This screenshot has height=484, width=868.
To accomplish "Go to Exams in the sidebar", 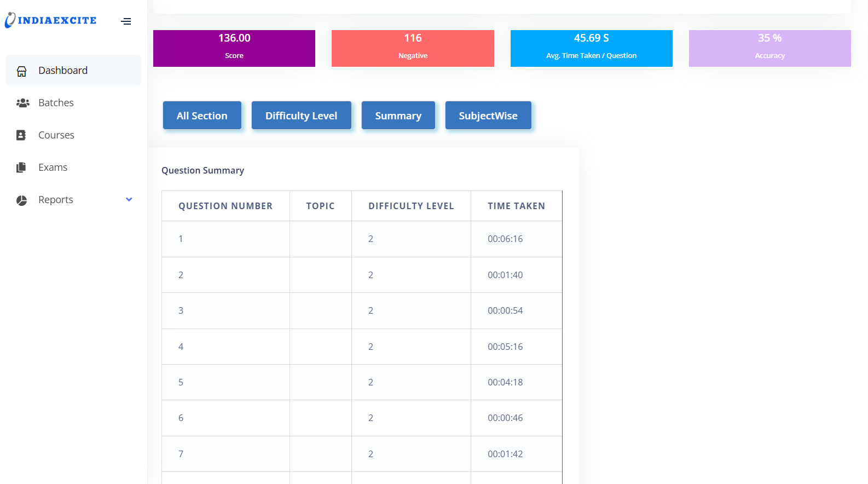I will (53, 168).
